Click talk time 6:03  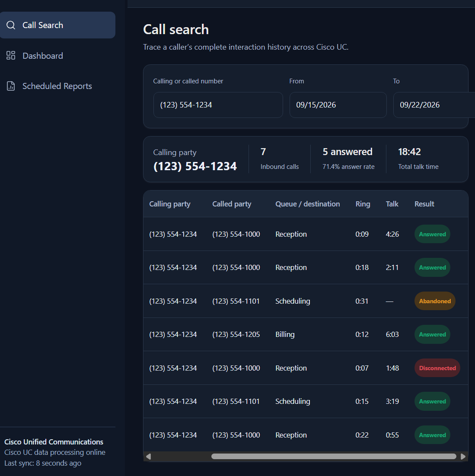tap(392, 334)
